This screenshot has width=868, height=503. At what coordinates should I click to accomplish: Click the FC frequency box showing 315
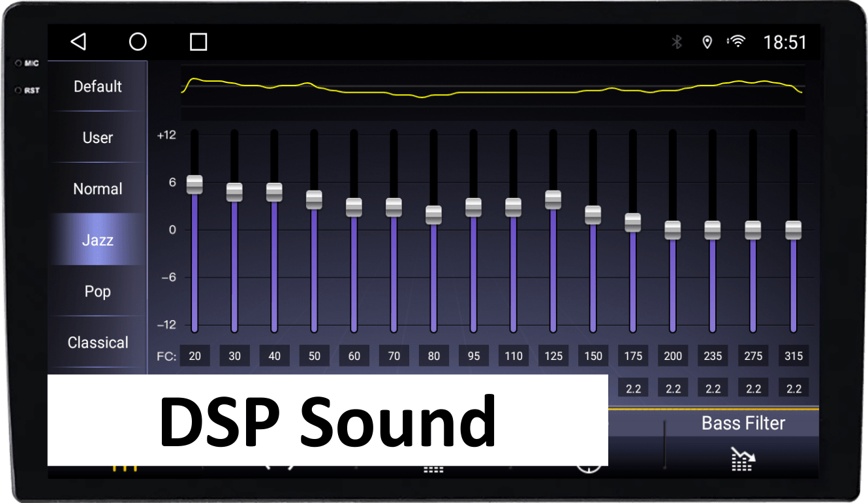pyautogui.click(x=794, y=356)
